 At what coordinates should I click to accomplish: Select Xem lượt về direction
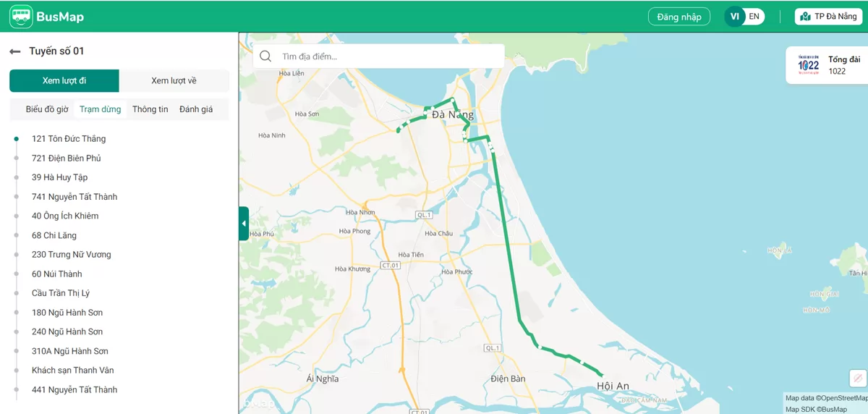pyautogui.click(x=174, y=80)
